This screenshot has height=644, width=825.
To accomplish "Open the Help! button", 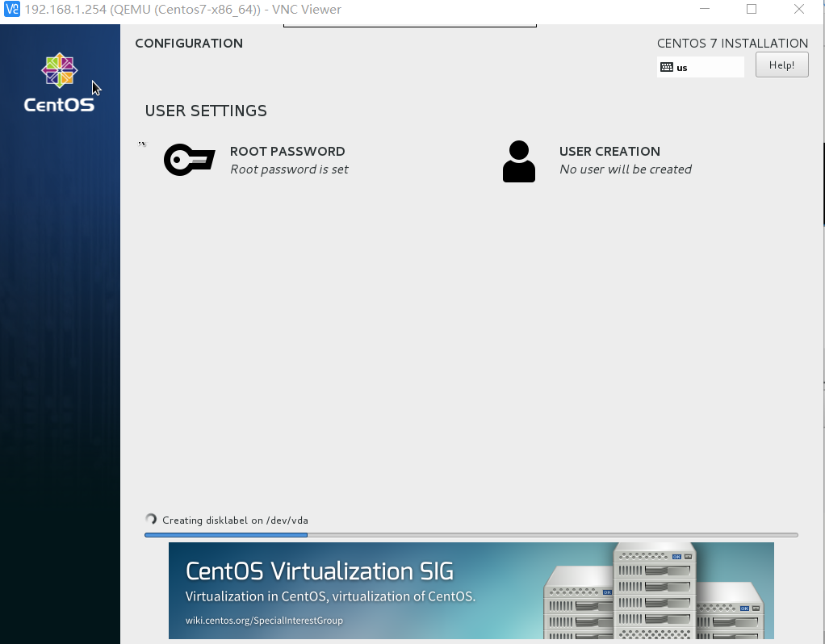I will pos(782,65).
